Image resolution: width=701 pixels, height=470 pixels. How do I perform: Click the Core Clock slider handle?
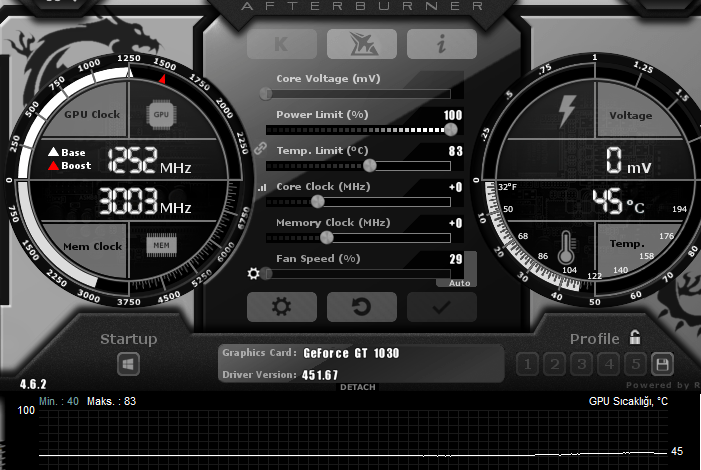[x=317, y=202]
